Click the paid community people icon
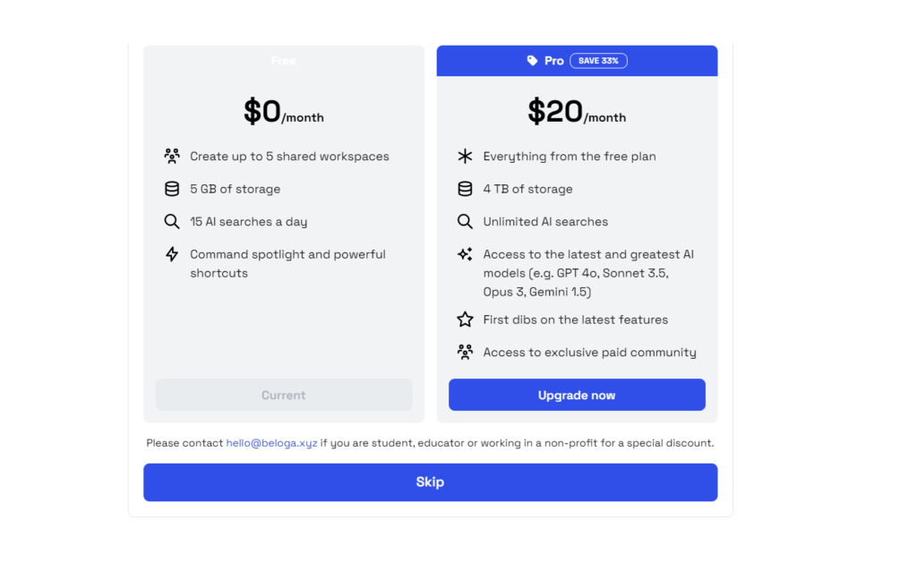 (465, 352)
